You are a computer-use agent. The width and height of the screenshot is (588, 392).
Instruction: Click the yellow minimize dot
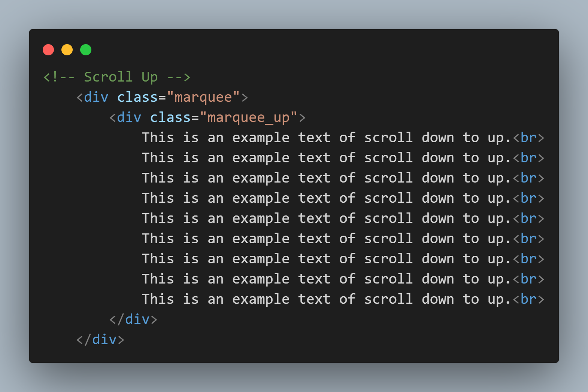(67, 50)
